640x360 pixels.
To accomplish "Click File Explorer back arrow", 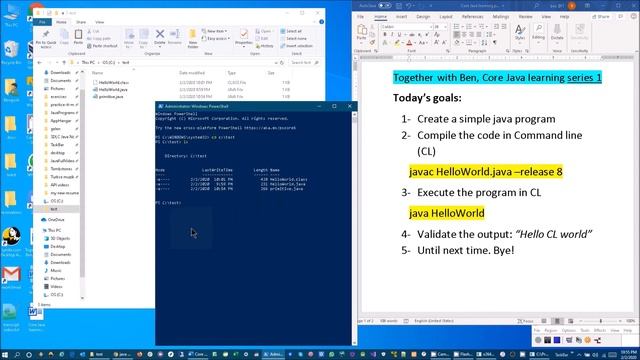I will [x=40, y=62].
